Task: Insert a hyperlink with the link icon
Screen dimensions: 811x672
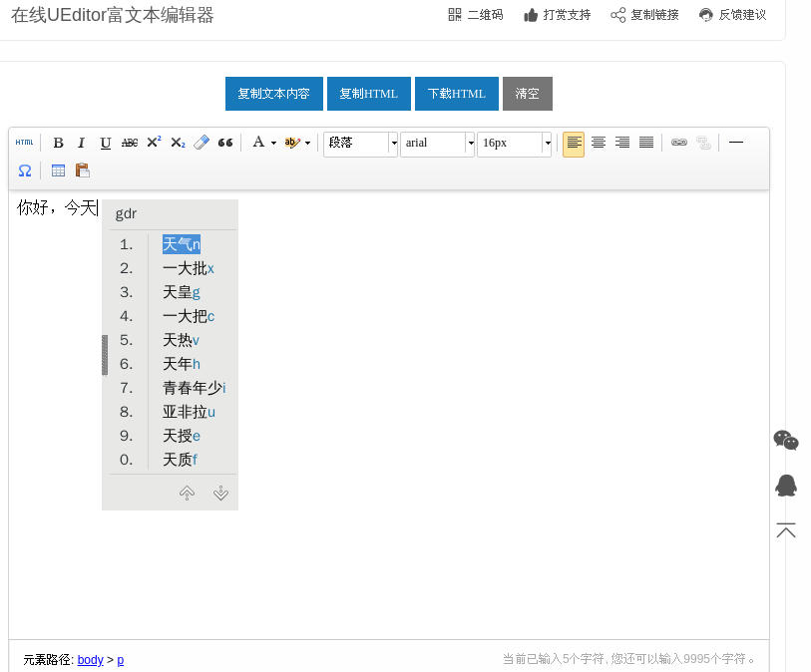Action: tap(679, 143)
